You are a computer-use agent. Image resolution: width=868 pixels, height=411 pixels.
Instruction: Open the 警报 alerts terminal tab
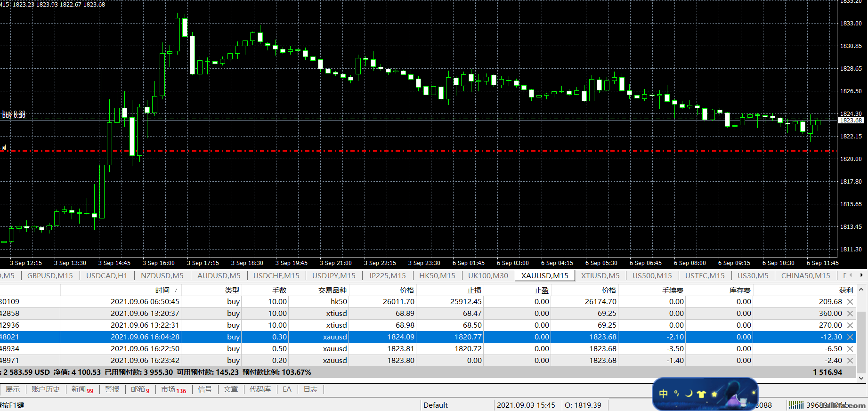pos(112,389)
